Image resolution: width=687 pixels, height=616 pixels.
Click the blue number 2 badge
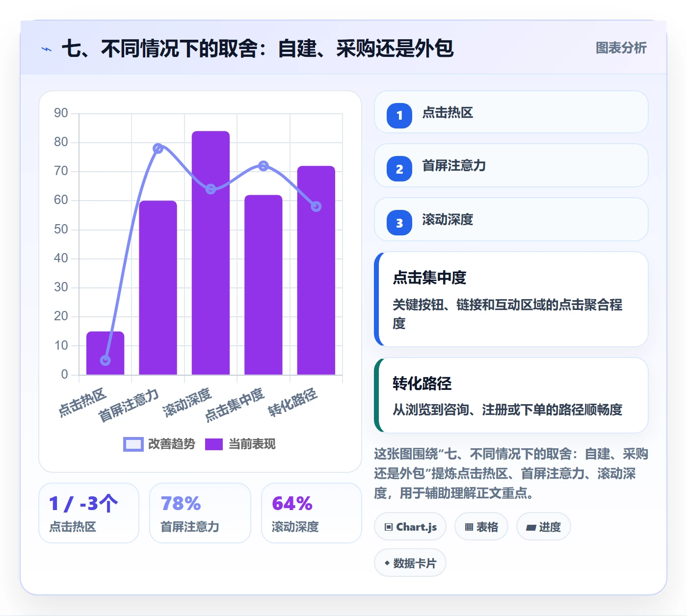(399, 169)
